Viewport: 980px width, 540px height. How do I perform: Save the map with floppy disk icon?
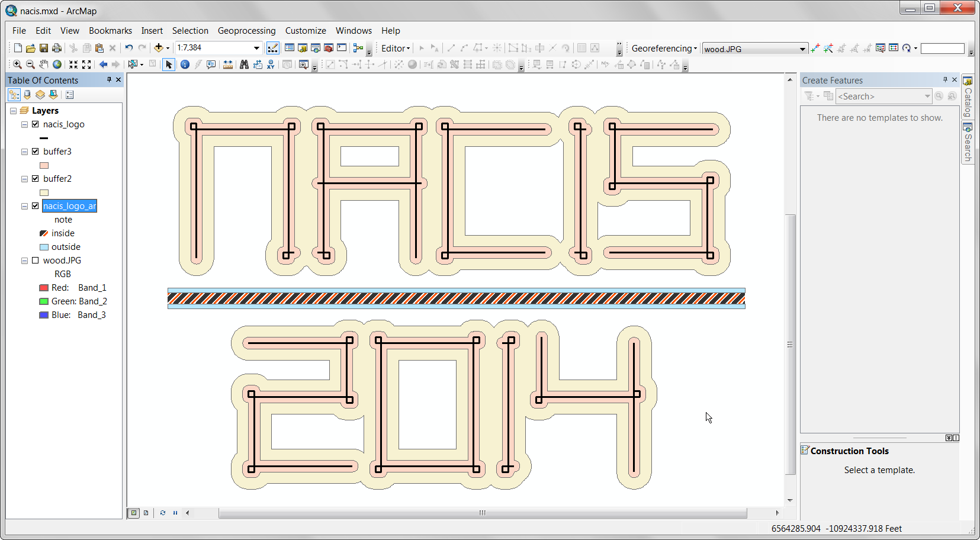[44, 48]
